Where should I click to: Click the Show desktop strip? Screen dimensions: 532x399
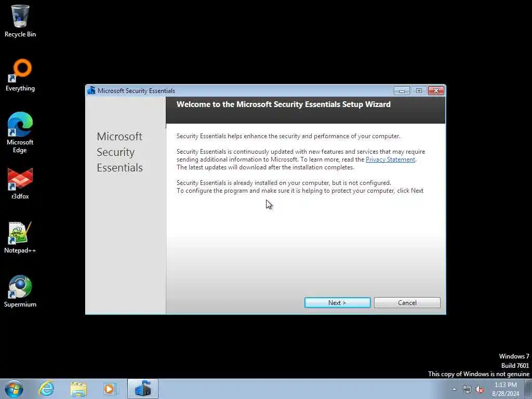coord(528,389)
